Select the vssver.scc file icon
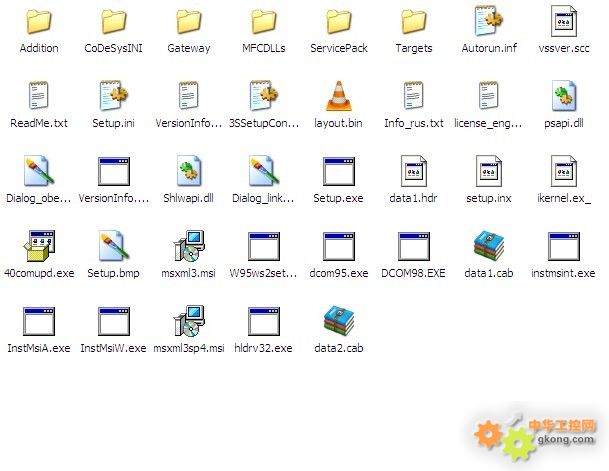 tap(564, 21)
